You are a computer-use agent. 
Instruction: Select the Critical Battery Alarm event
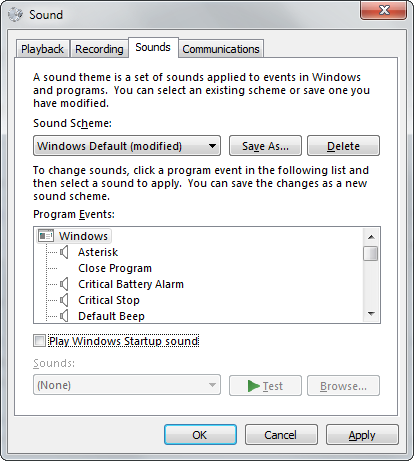pyautogui.click(x=131, y=284)
